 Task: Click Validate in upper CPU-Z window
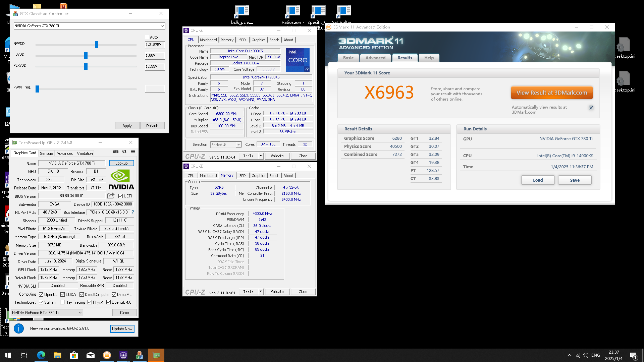(277, 156)
